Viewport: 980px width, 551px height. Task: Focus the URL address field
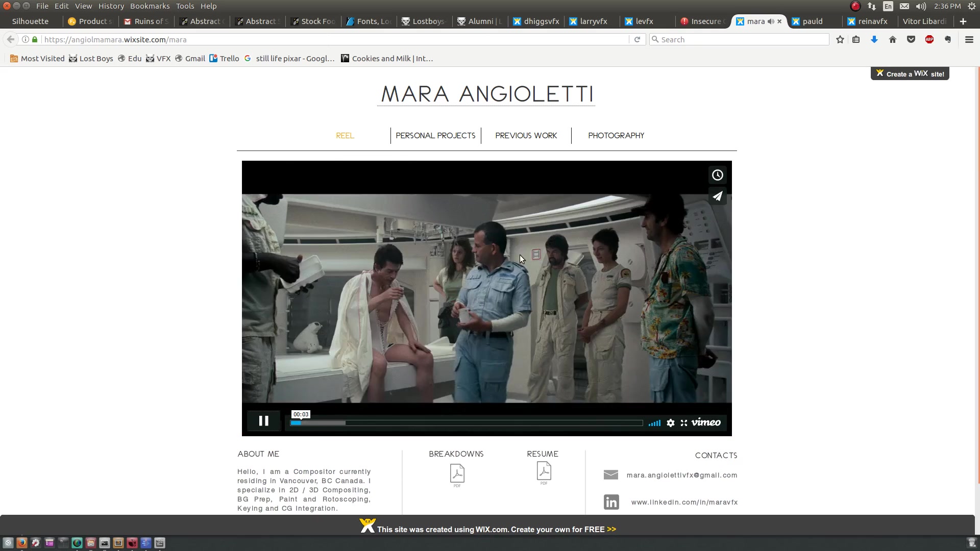pos(334,40)
